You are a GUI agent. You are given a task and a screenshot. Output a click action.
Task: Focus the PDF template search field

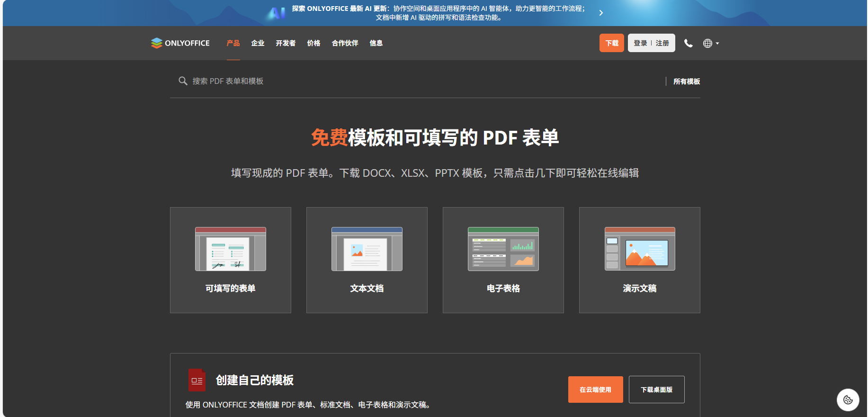pos(417,81)
